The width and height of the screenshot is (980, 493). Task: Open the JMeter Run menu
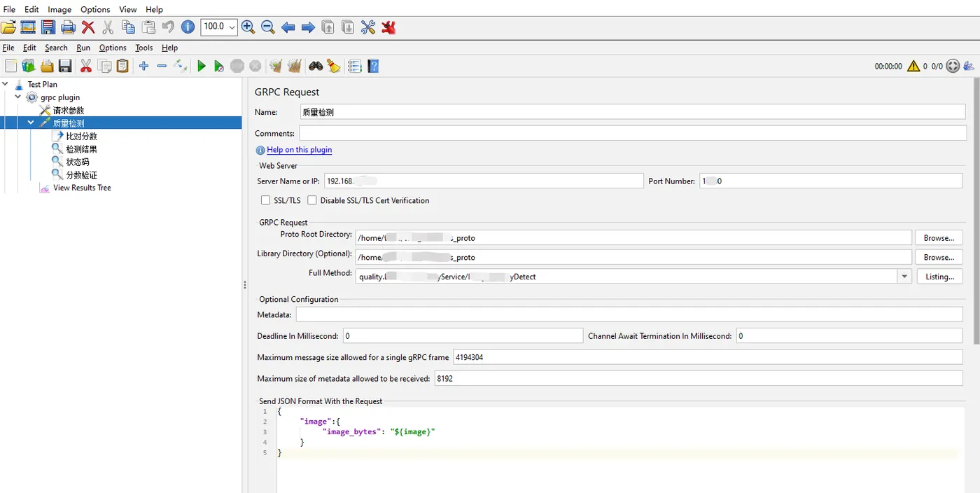[x=83, y=48]
